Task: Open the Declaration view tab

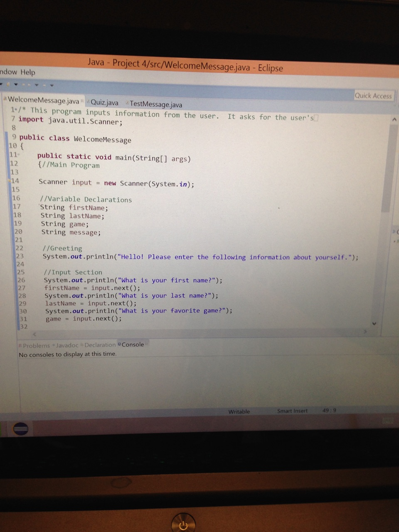Action: tap(99, 345)
